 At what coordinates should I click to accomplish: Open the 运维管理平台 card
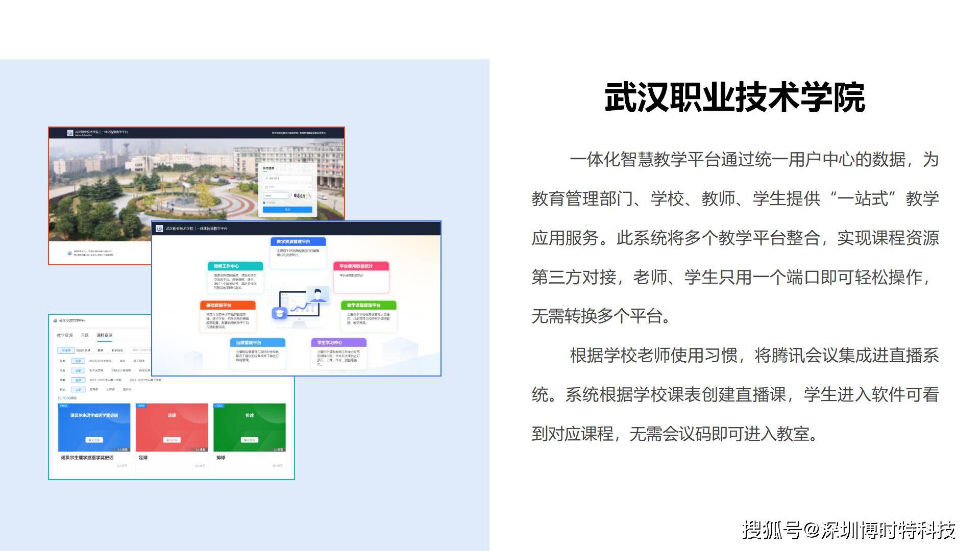(257, 354)
